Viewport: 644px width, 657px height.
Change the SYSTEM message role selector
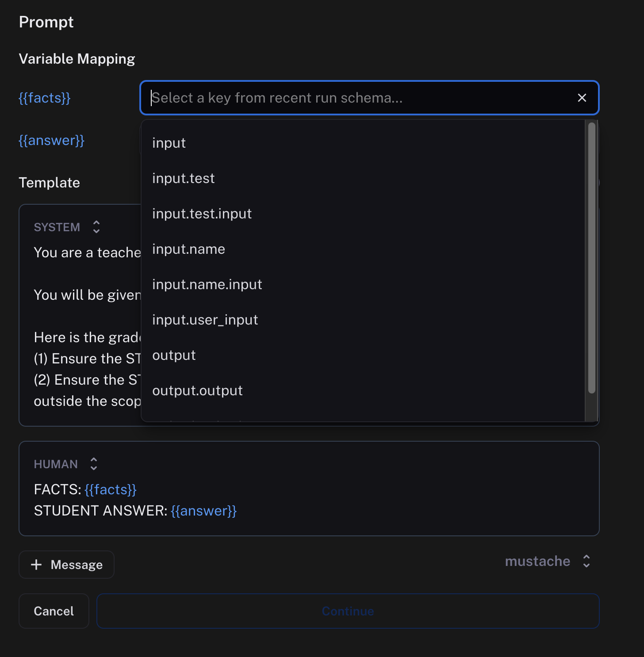96,227
